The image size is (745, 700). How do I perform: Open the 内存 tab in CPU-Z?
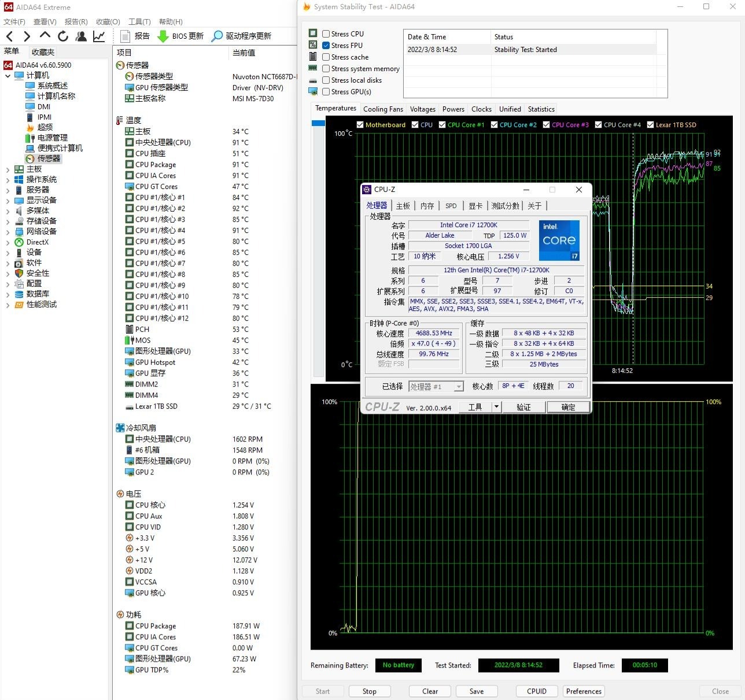click(427, 206)
